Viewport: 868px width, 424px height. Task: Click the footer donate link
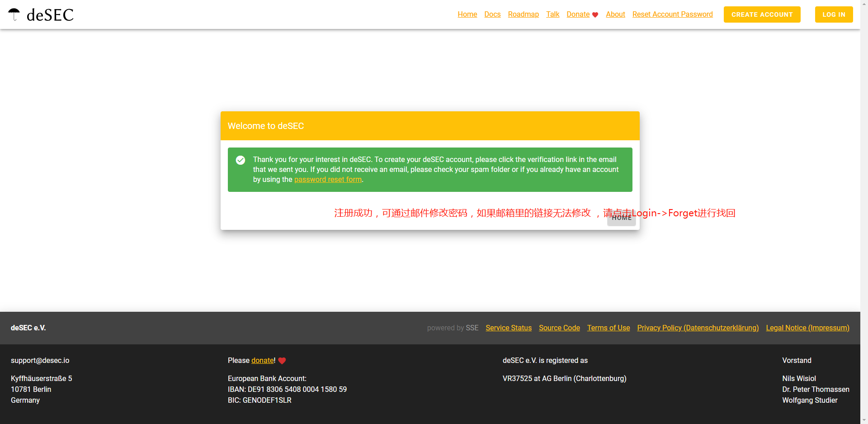262,361
